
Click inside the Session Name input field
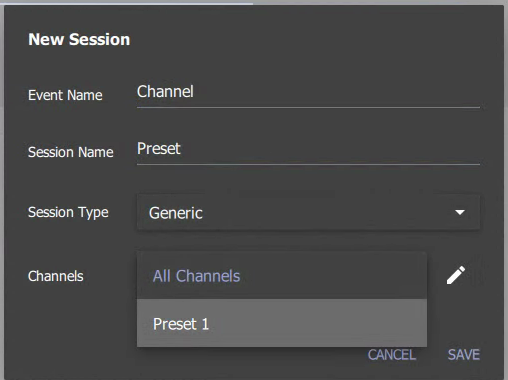(308, 149)
